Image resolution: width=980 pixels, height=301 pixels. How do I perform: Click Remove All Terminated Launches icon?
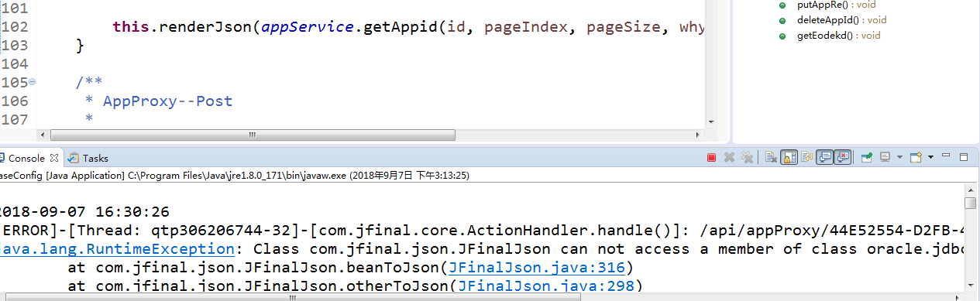(747, 158)
